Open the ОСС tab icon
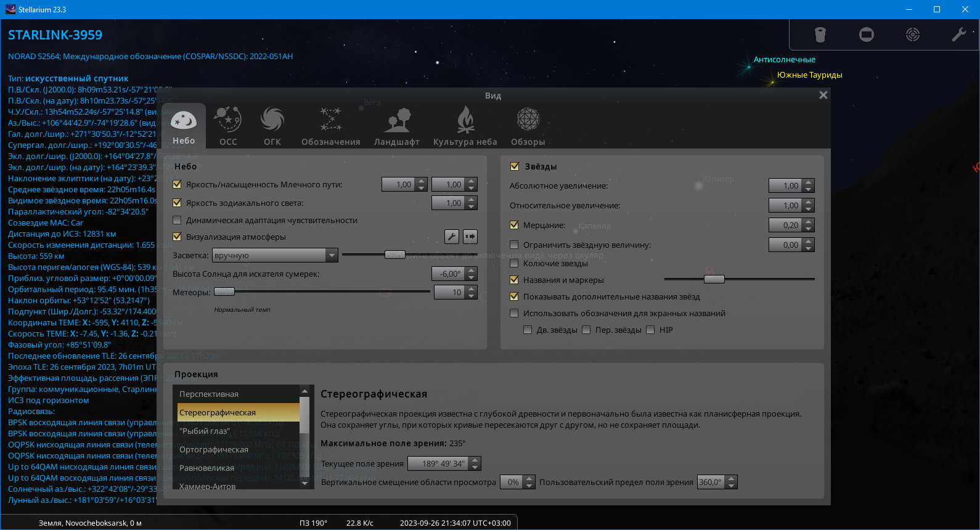The image size is (980, 530). point(228,126)
